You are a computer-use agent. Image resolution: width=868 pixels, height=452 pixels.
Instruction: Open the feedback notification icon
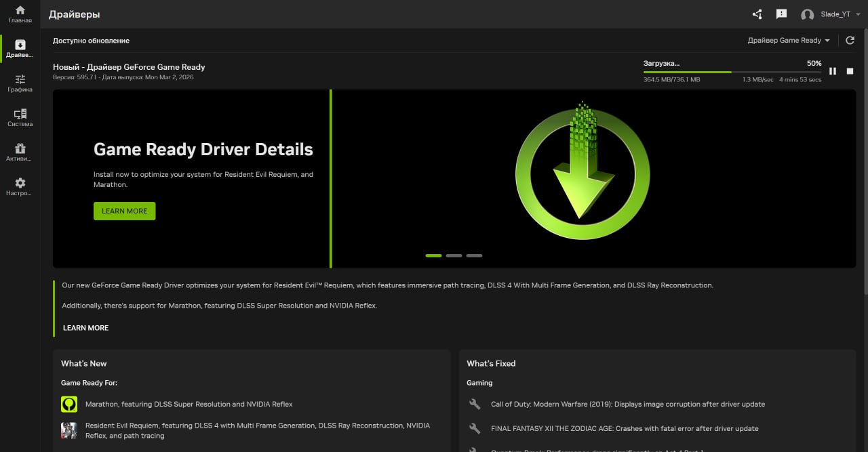781,14
